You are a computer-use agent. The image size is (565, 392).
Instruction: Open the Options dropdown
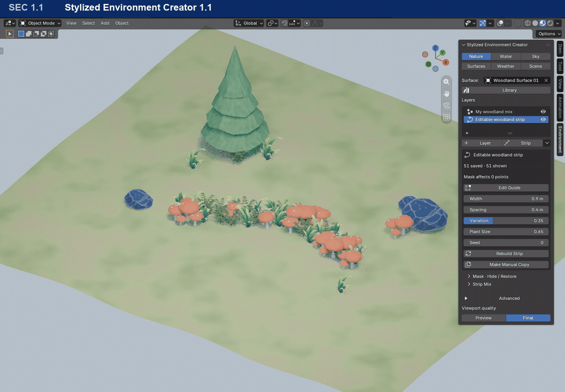(x=549, y=34)
